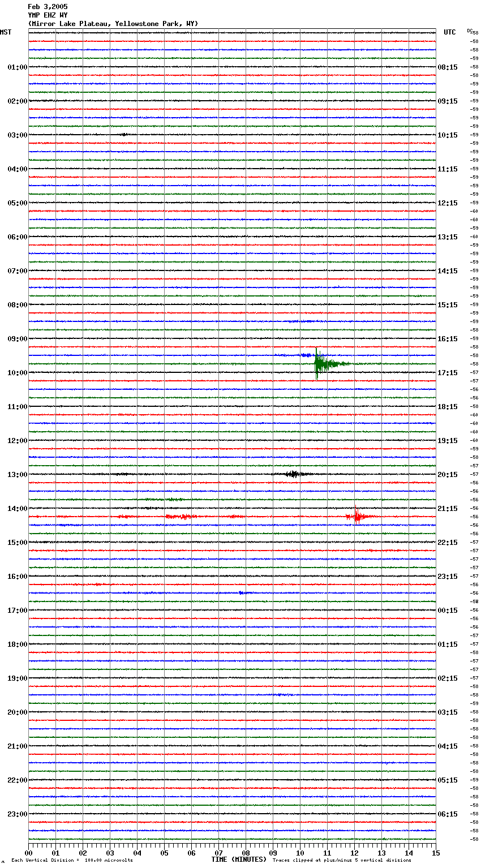Click the MST time label '10:00'

pos(18,373)
